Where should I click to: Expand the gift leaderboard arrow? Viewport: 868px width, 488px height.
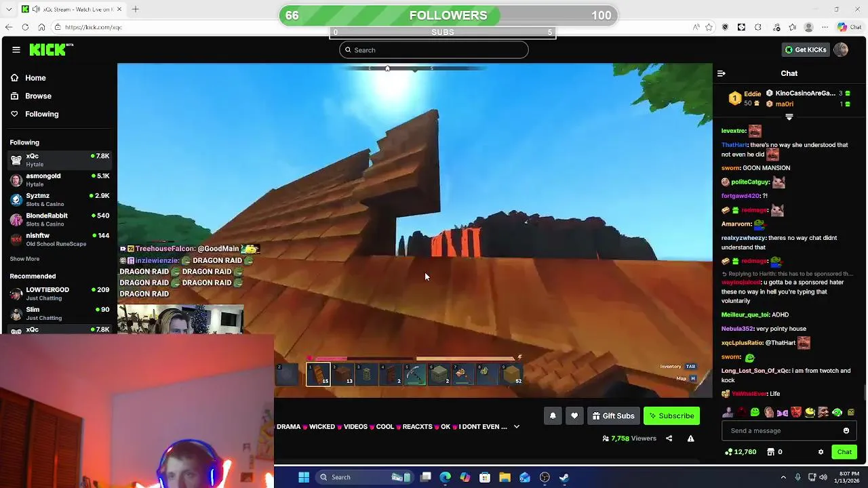pos(789,117)
